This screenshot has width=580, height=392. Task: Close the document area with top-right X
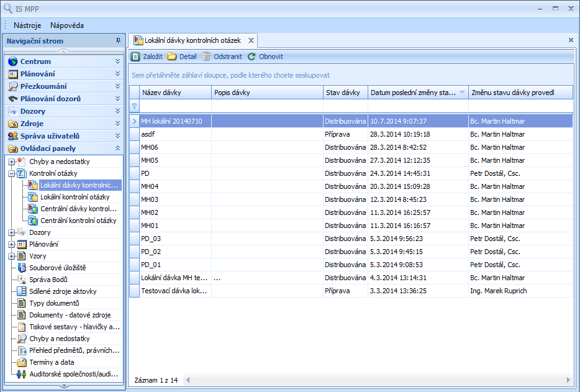tap(571, 40)
